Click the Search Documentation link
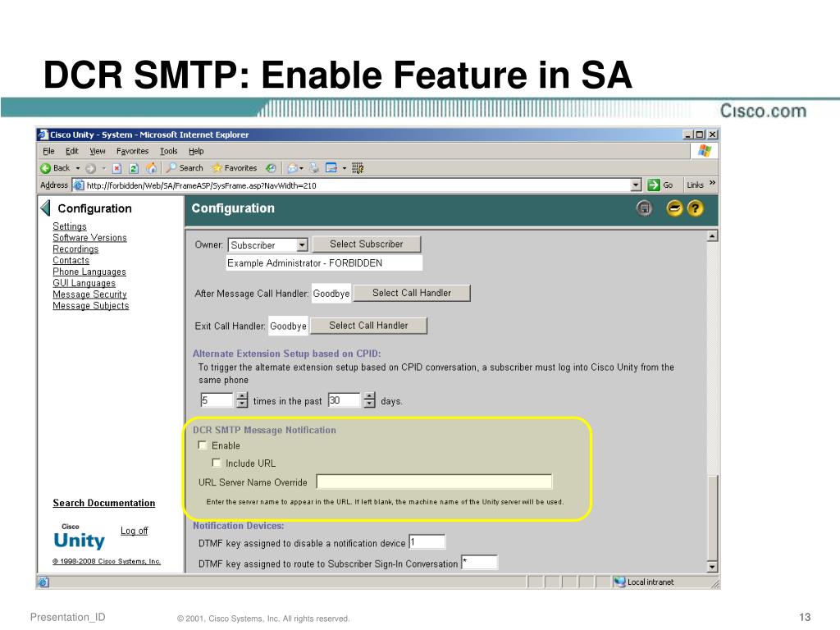The height and width of the screenshot is (630, 840). 104,503
